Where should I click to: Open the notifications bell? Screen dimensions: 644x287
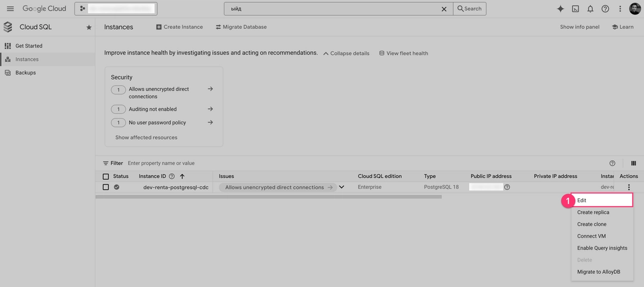[590, 8]
